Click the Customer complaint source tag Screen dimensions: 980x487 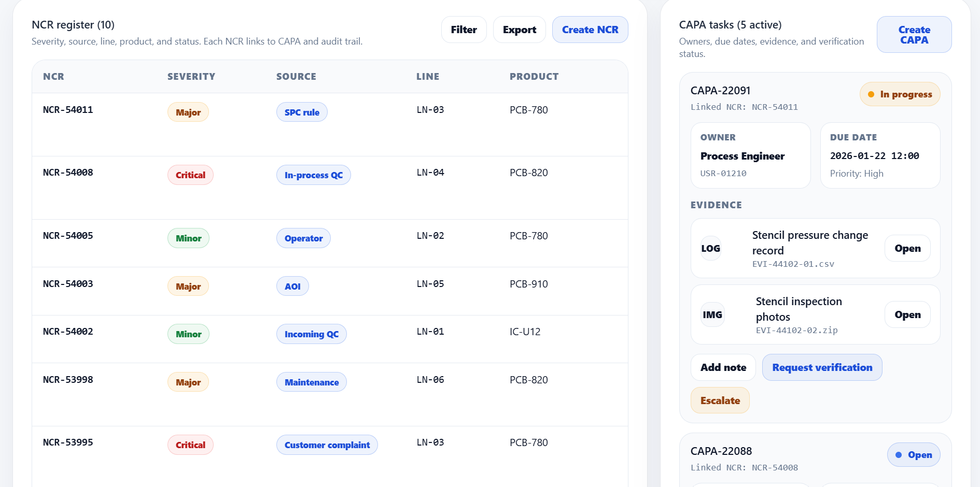[x=327, y=445]
